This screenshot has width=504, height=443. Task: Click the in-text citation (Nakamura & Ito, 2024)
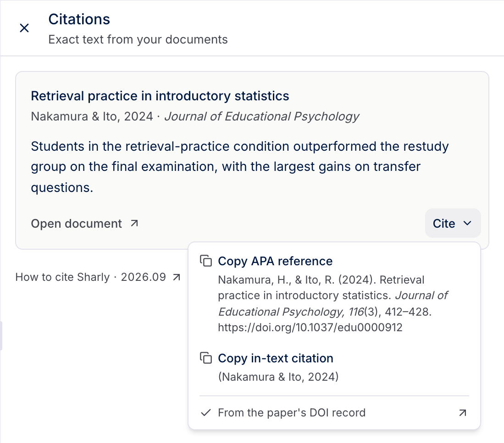point(278,377)
